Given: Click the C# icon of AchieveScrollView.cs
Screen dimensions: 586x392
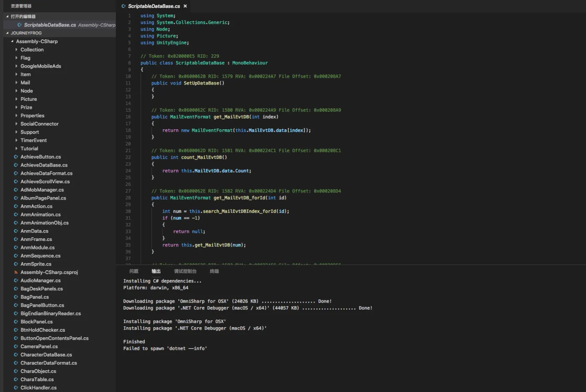Looking at the screenshot, I should point(16,182).
